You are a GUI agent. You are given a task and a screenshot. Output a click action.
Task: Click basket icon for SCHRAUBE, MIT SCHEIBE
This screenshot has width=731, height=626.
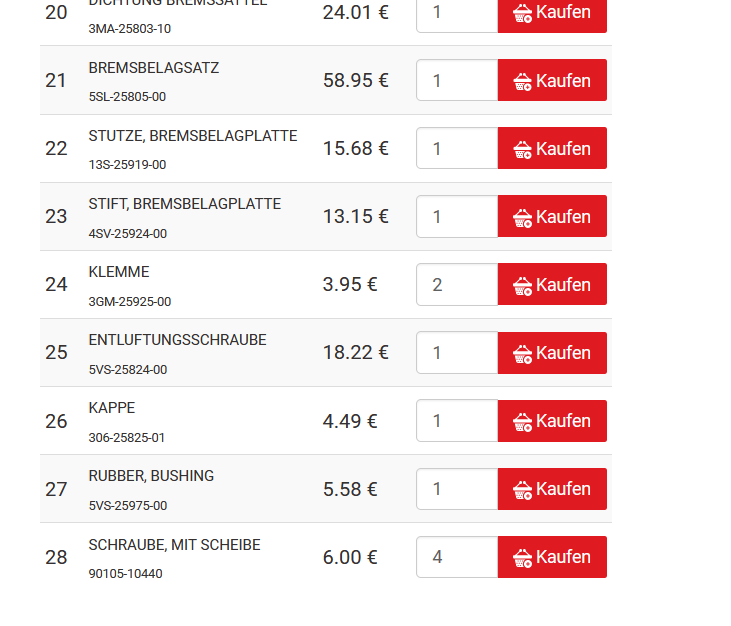click(x=522, y=558)
